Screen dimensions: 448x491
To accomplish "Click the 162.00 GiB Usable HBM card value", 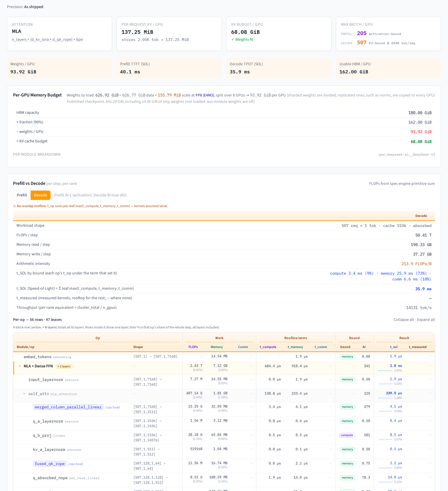I will click(354, 72).
